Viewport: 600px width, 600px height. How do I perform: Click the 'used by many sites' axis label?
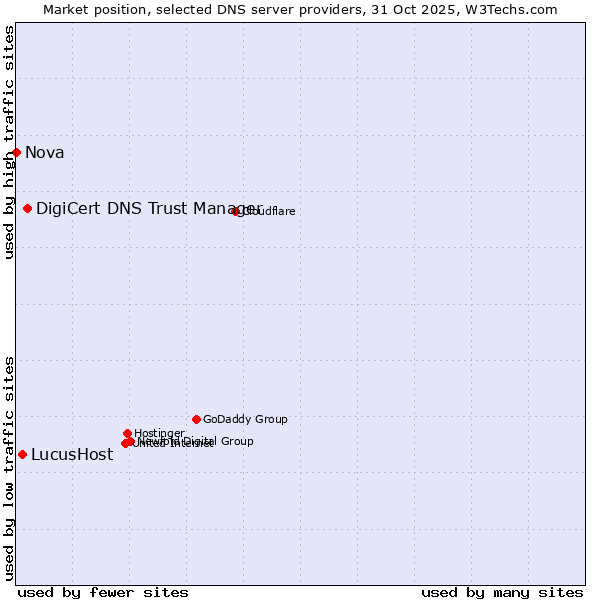[x=502, y=592]
